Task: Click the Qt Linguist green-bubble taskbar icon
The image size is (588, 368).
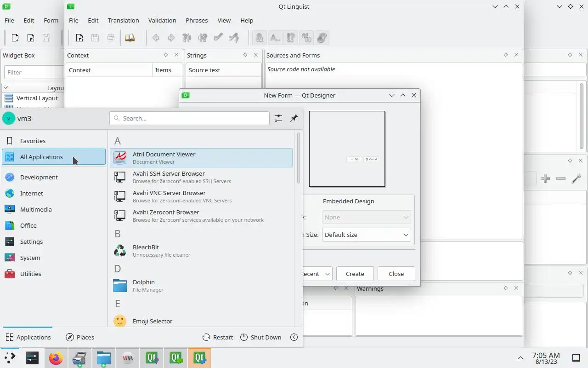Action: point(175,358)
